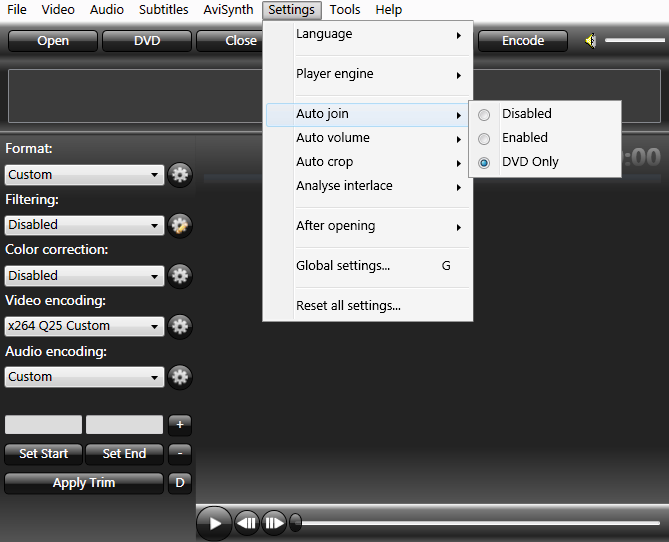Open Video encoding settings gear icon
669x542 pixels.
180,326
